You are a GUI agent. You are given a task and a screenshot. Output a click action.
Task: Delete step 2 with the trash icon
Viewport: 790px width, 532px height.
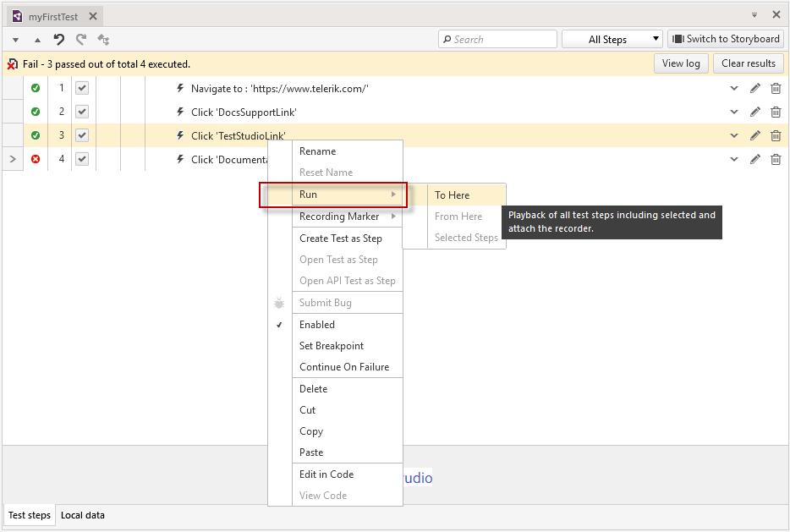(x=776, y=112)
